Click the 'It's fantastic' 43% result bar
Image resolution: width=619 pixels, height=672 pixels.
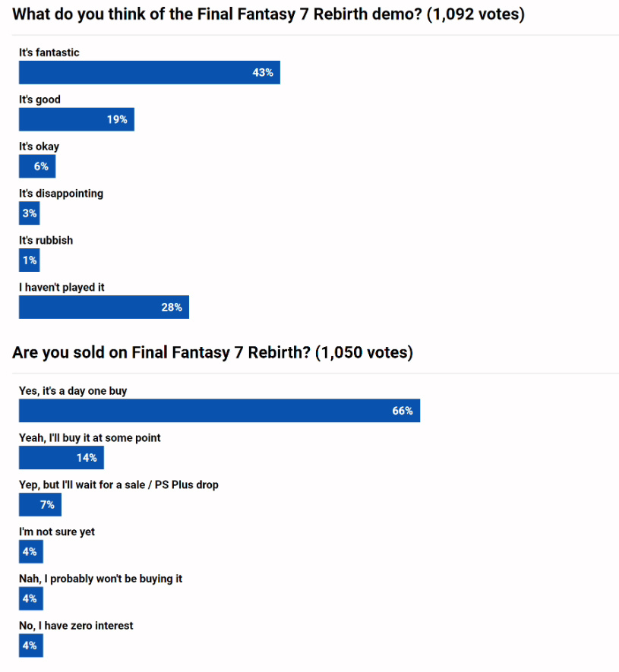tap(150, 73)
